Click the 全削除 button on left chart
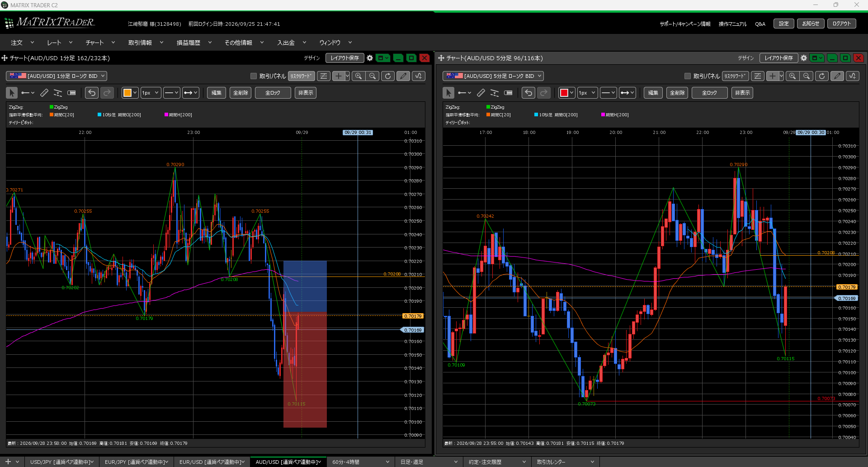The height and width of the screenshot is (467, 868). tap(241, 93)
